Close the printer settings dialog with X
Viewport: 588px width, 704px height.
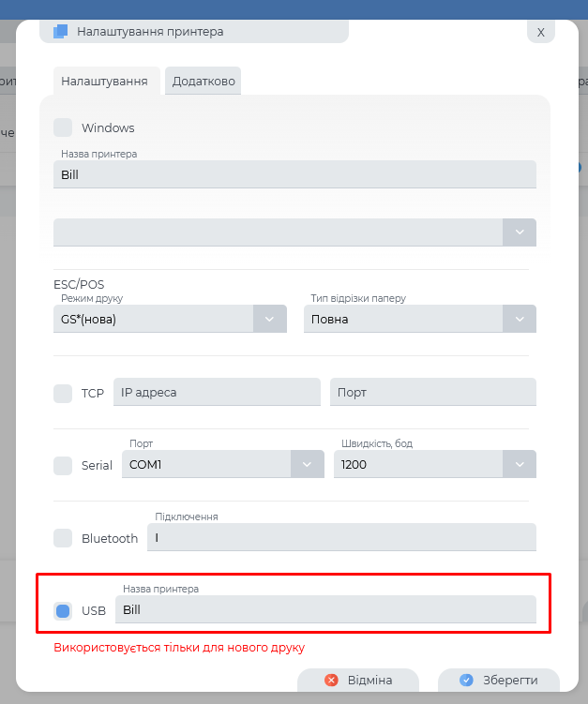point(540,31)
